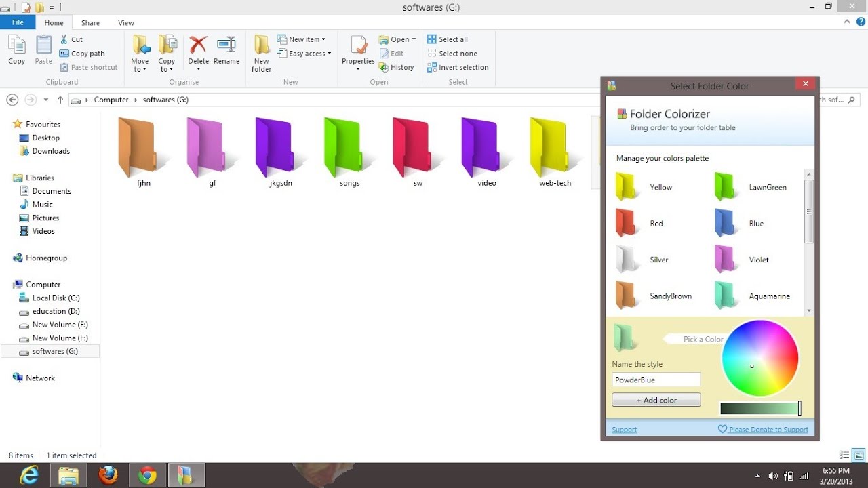Switch to the View ribbon tab
Image resolution: width=868 pixels, height=488 pixels.
[126, 22]
